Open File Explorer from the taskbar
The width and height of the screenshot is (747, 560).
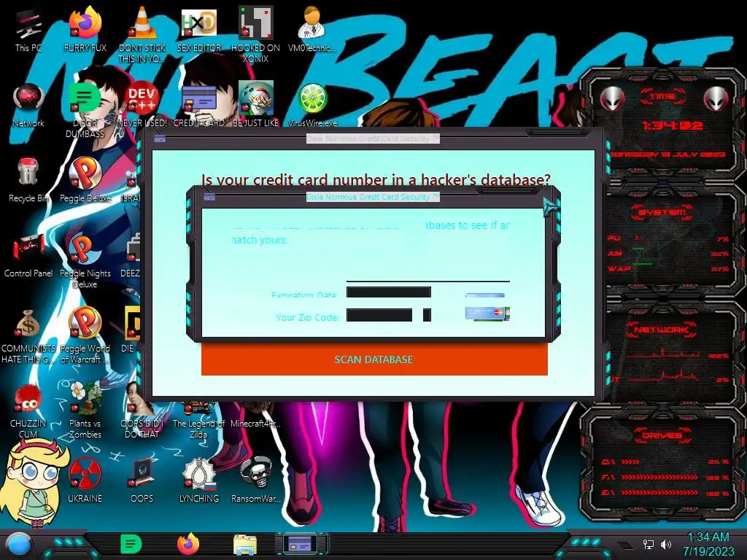[x=245, y=545]
